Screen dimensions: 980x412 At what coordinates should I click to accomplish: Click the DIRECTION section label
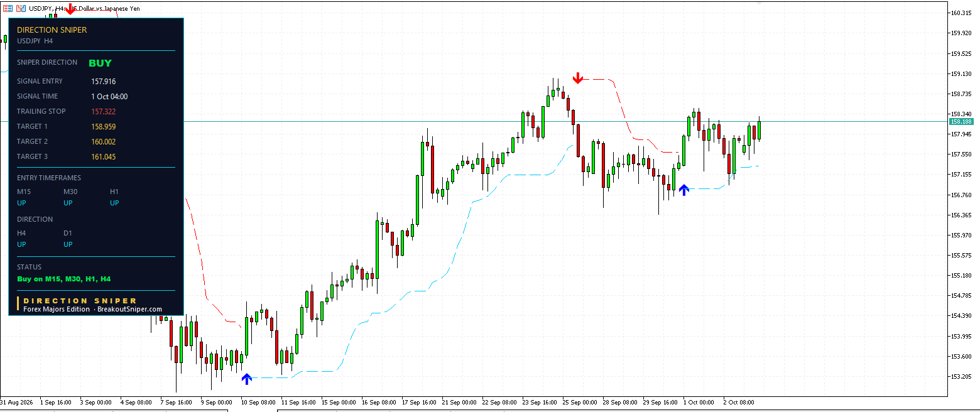(35, 219)
